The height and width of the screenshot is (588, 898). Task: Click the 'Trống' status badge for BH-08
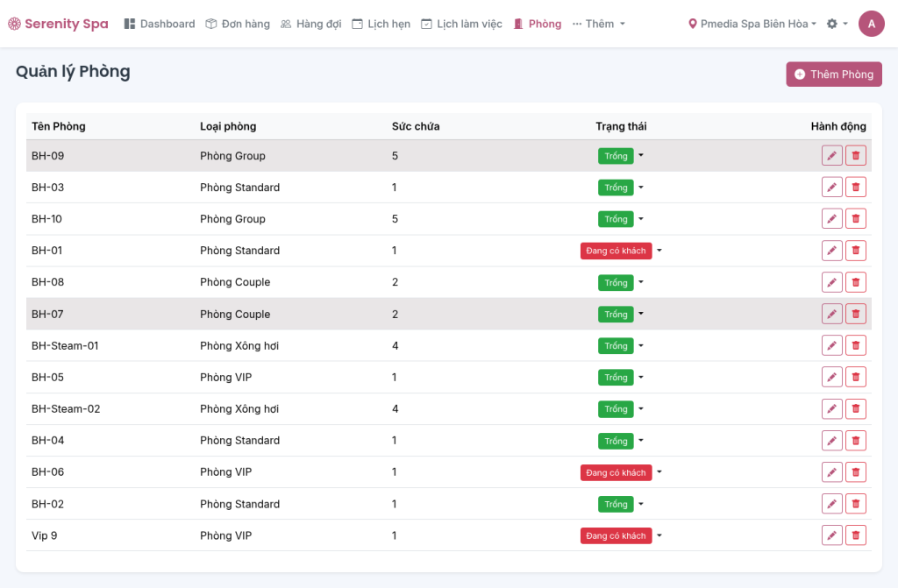point(616,282)
